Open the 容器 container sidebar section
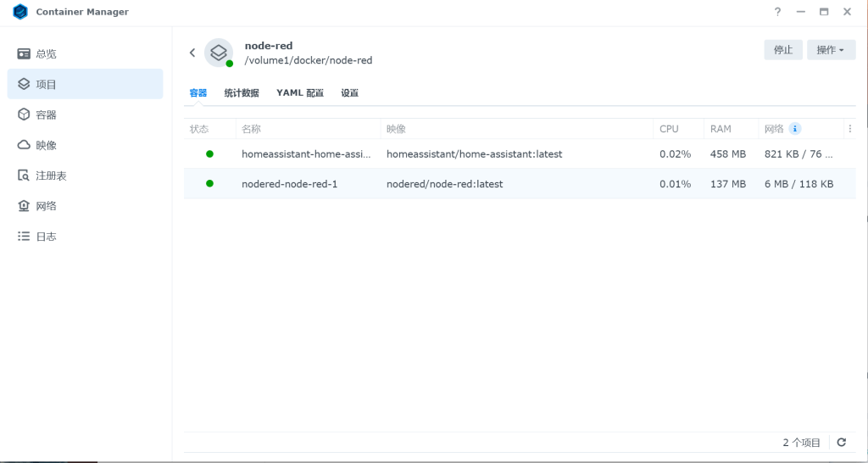 pos(86,114)
